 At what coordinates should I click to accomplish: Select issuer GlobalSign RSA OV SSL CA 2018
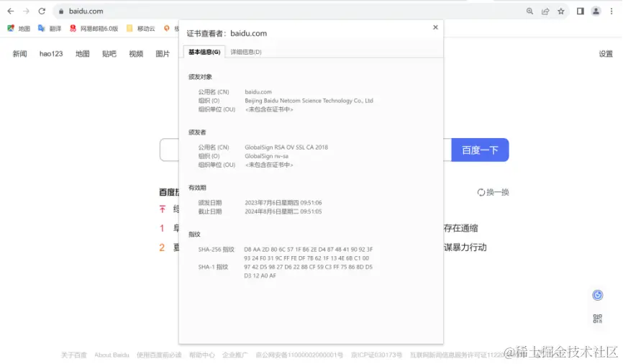pos(286,147)
